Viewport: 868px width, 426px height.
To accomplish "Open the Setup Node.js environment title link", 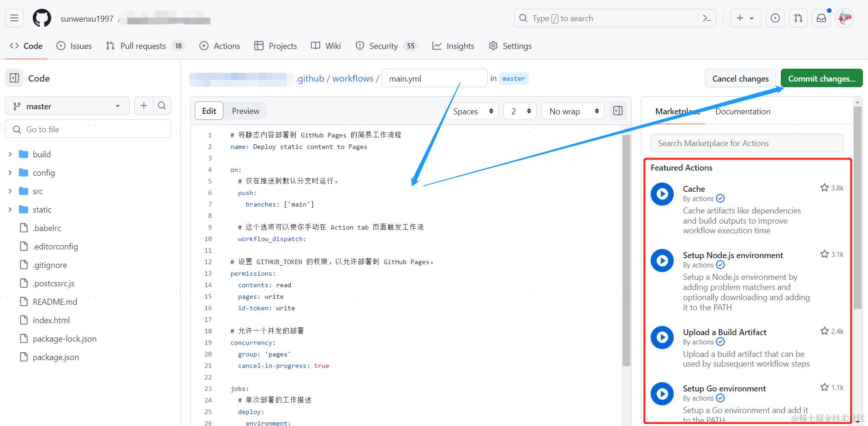I will tap(733, 255).
